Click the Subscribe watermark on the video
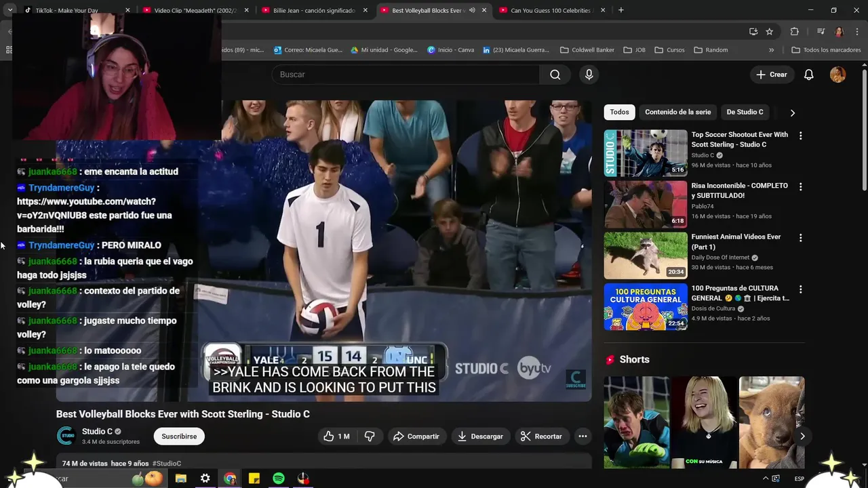Screen dimensions: 868x488 575,380
